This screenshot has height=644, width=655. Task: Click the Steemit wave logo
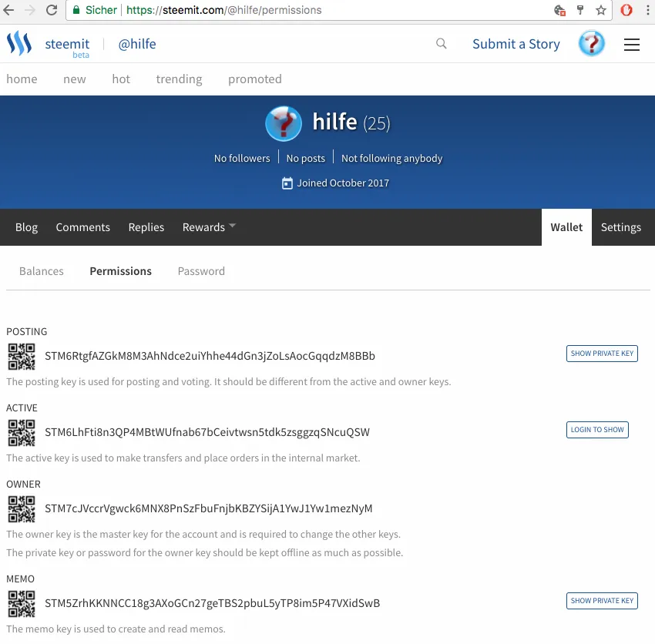click(x=19, y=43)
